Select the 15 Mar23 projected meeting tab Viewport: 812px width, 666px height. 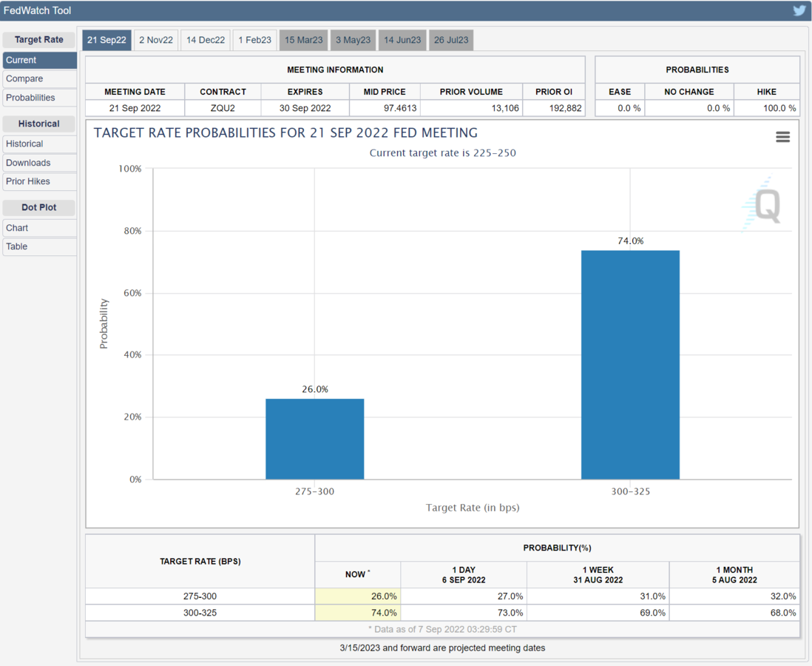point(303,40)
